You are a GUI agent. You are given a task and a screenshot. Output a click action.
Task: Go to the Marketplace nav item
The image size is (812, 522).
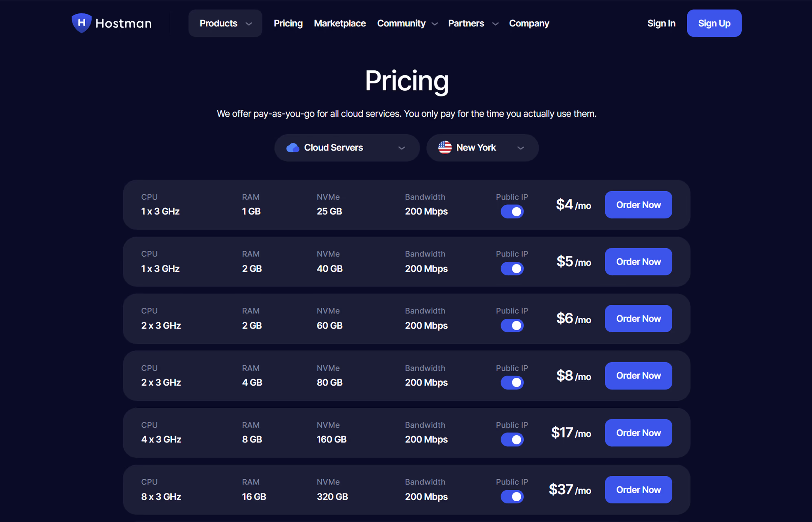tap(339, 23)
